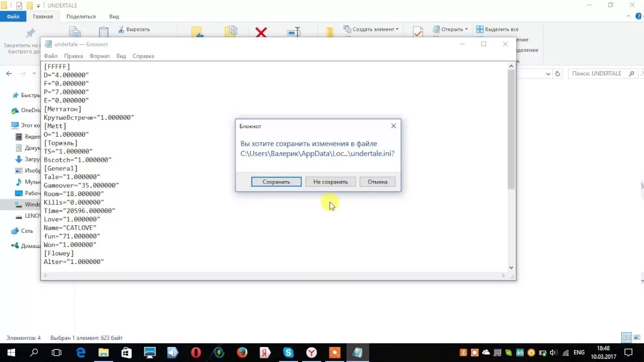Viewport: 644px width, 362px height.
Task: Open Notepad's Справка menu
Action: [143, 56]
